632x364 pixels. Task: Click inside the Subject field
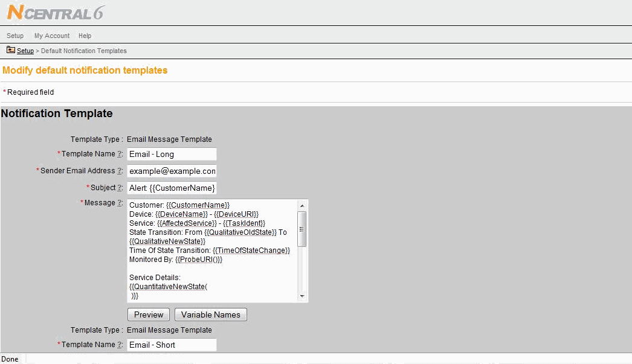click(171, 188)
